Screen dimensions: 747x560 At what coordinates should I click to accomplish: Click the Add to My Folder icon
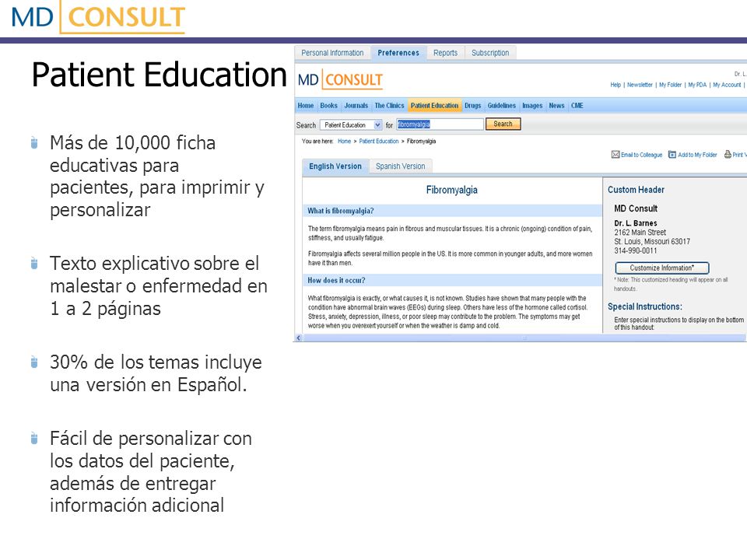click(x=672, y=154)
